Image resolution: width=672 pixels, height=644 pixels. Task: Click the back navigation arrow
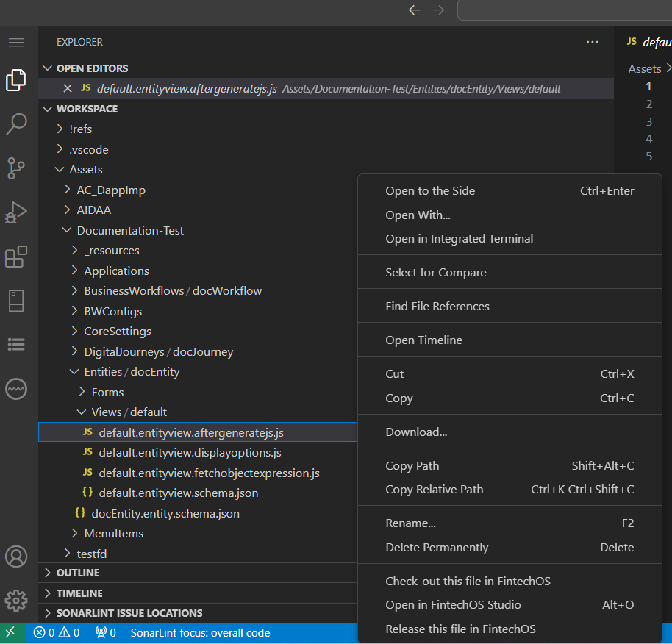pyautogui.click(x=414, y=10)
